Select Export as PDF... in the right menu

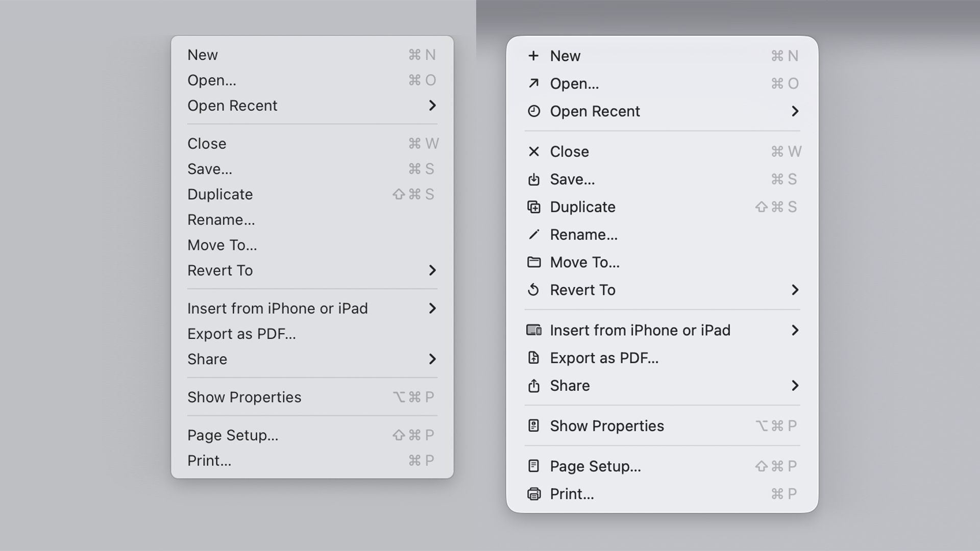coord(604,358)
